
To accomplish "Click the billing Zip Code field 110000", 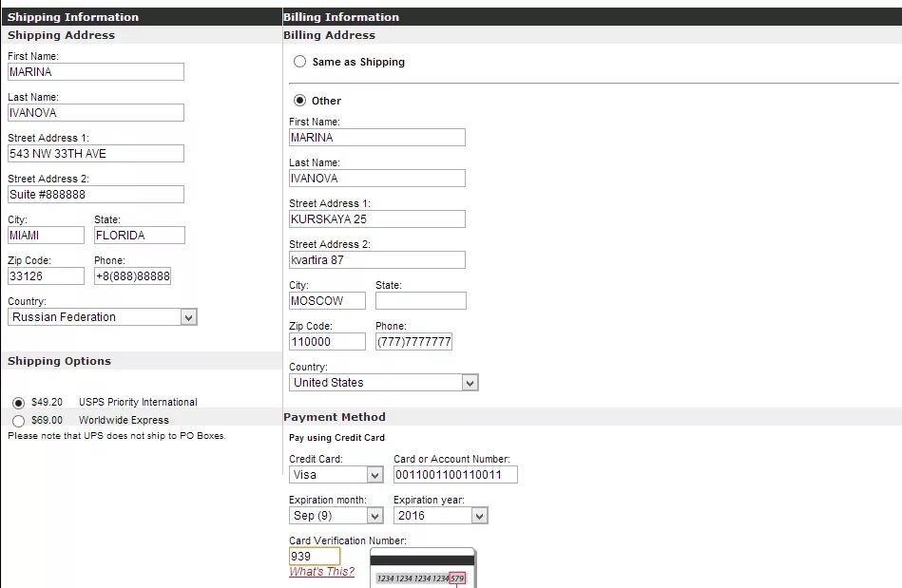I will 327,341.
